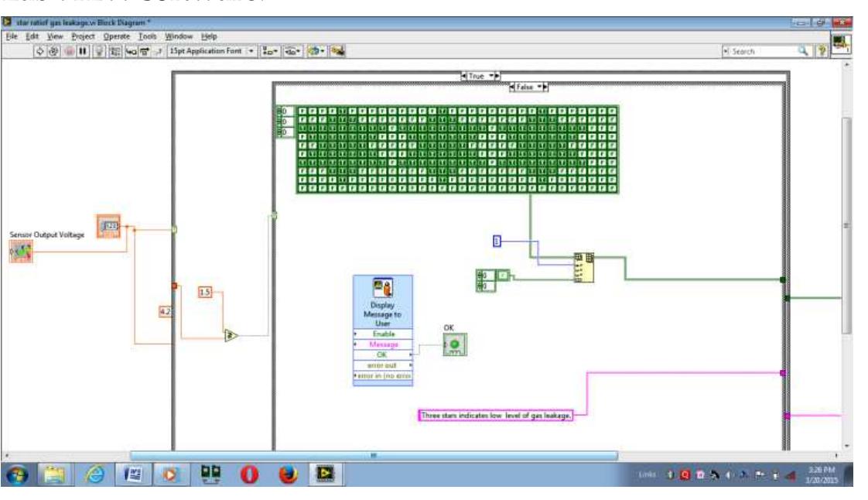The height and width of the screenshot is (500, 868).
Task: Click the Sensor Output Voltage DAQ icon
Action: click(x=21, y=251)
